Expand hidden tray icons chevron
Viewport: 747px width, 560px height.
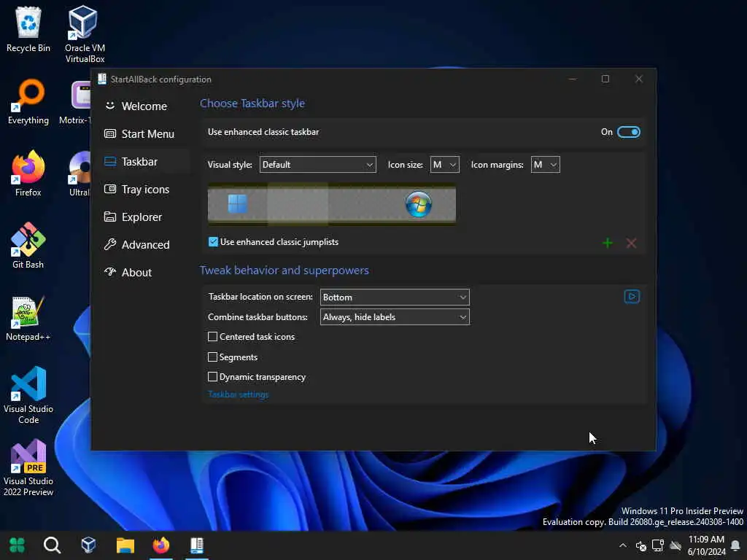623,545
